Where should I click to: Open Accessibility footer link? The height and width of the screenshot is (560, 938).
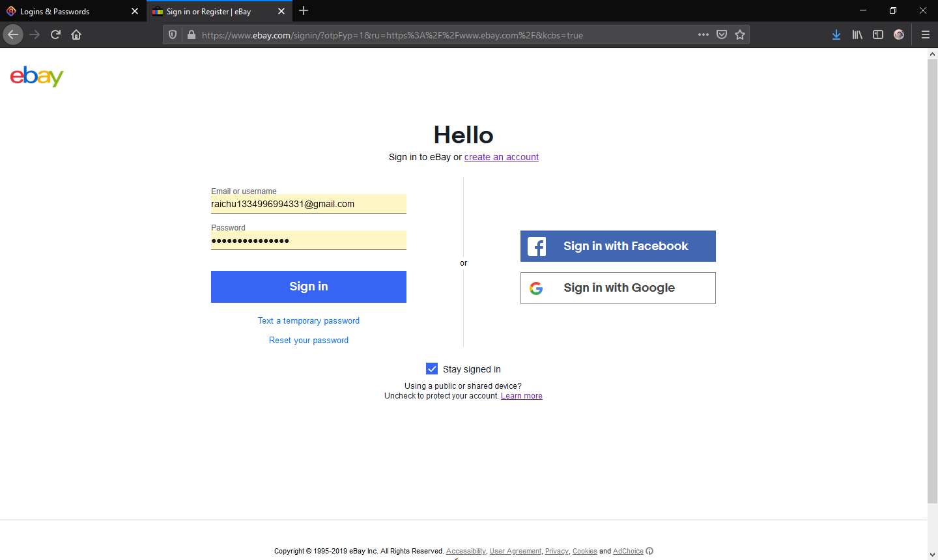tap(466, 551)
